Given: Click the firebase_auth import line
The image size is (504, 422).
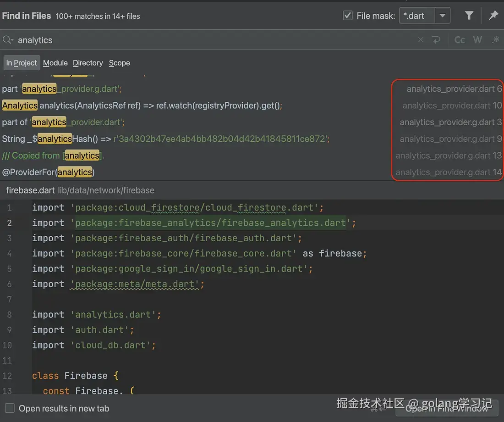Looking at the screenshot, I should [167, 238].
